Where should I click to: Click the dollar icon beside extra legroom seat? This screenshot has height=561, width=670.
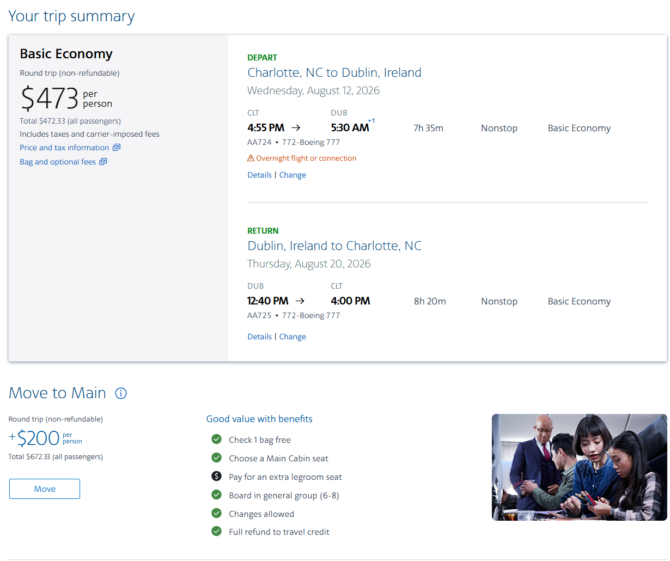[216, 477]
